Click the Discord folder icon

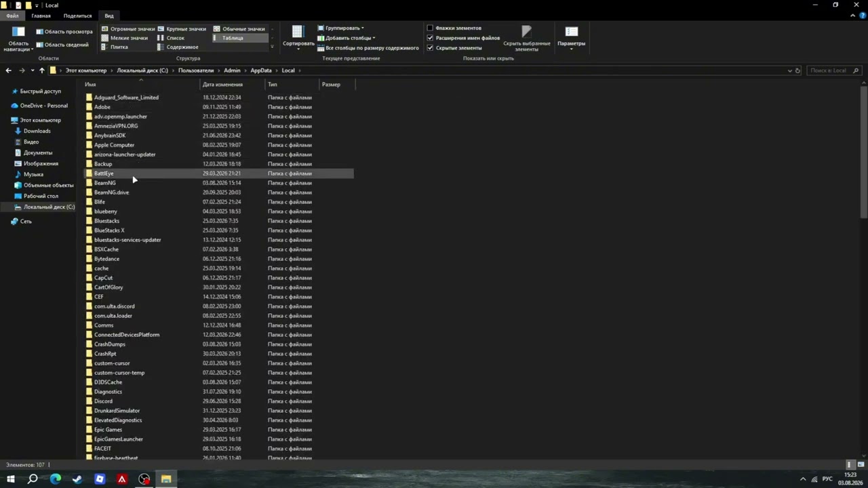pos(89,401)
